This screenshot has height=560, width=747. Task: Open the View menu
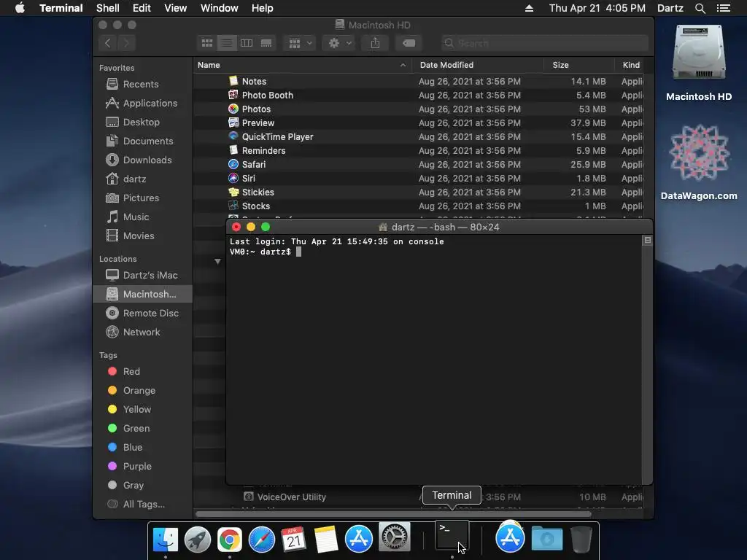pos(175,8)
